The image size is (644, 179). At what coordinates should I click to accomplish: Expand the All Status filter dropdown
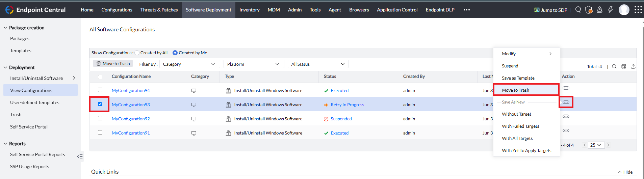coord(318,64)
